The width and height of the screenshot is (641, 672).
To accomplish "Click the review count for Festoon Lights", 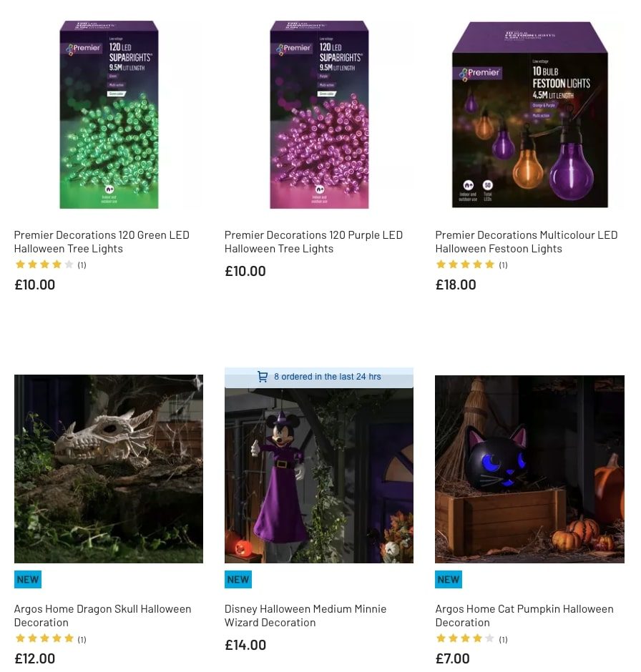I will [503, 265].
